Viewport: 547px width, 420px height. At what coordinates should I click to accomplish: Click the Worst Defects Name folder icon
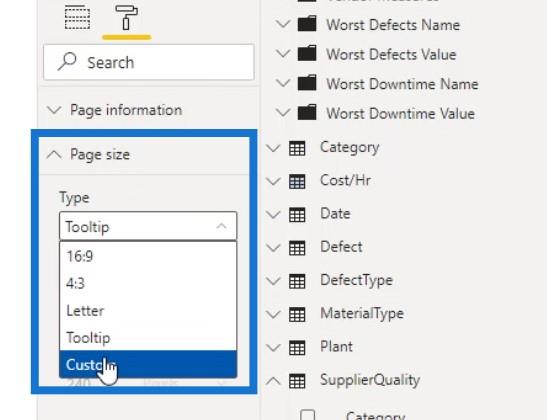[307, 24]
